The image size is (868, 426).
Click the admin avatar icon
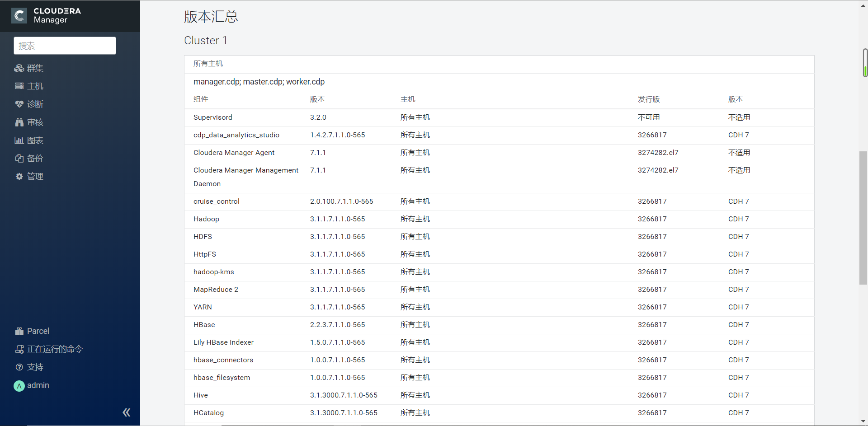[19, 386]
